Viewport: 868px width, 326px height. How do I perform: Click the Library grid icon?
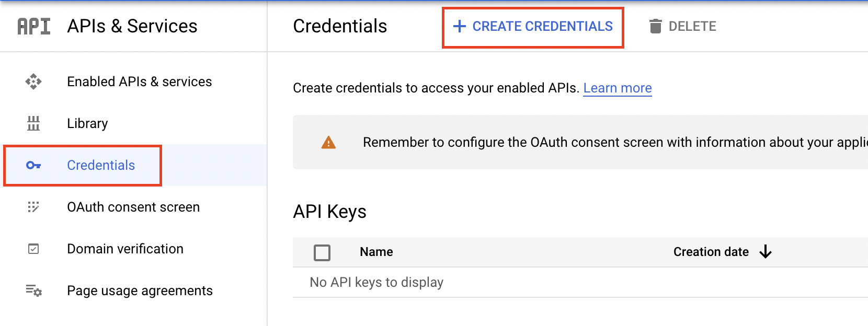click(x=34, y=123)
